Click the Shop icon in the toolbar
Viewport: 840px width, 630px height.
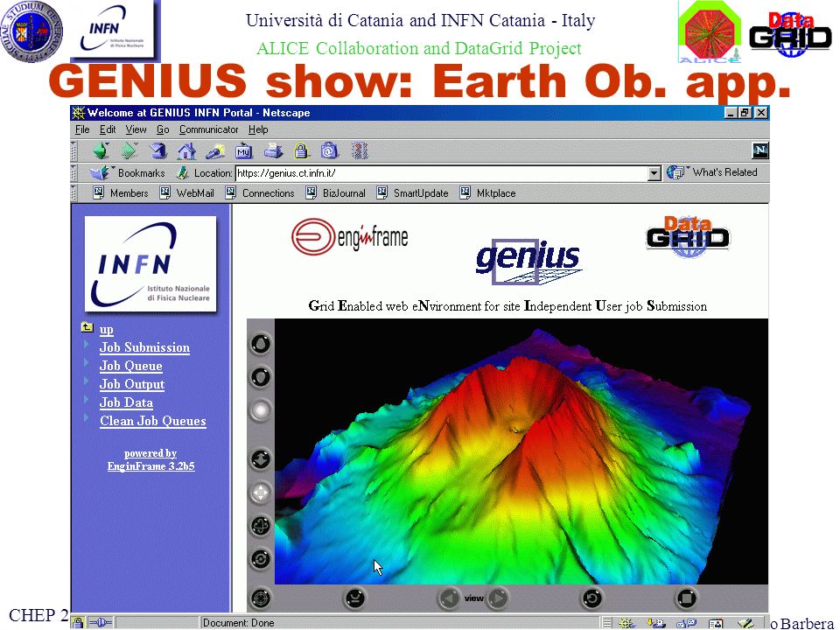(330, 151)
